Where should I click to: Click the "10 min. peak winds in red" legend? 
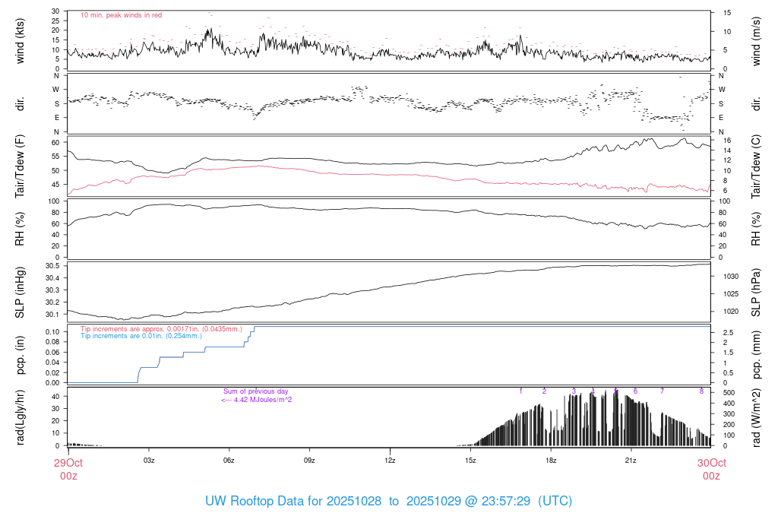click(121, 15)
